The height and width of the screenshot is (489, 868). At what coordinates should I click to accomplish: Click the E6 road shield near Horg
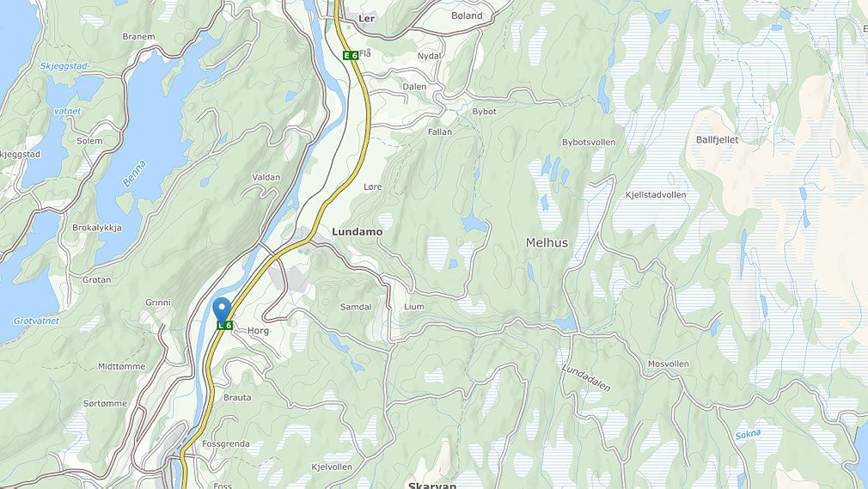[225, 326]
